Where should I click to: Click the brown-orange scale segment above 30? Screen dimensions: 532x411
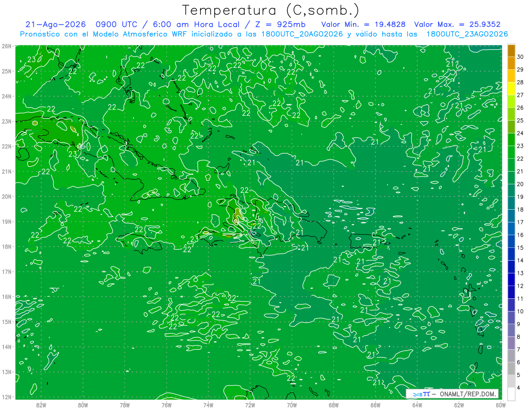coord(511,51)
